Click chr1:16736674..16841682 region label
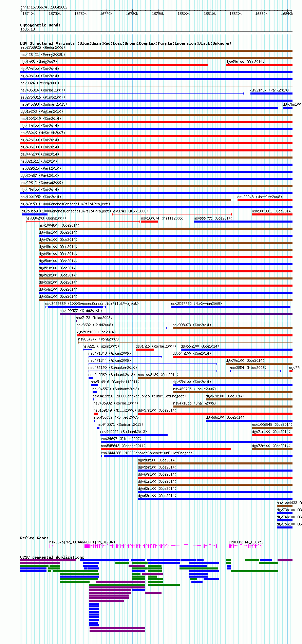 click(44, 7)
